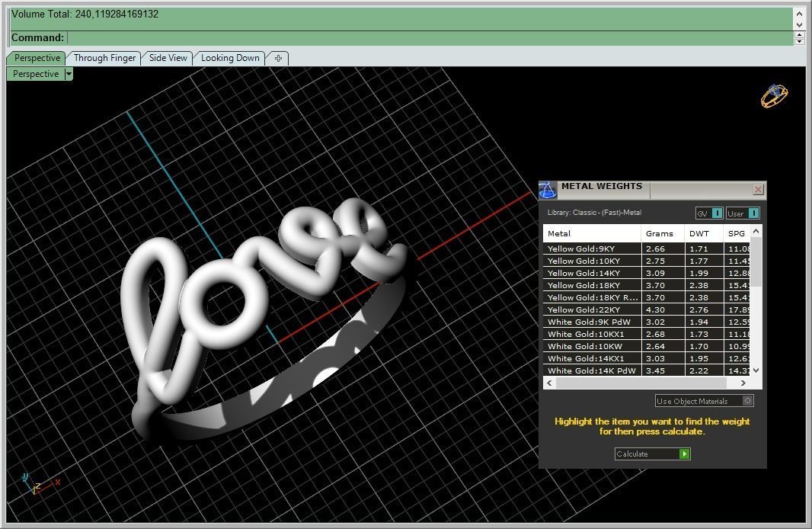This screenshot has width=812, height=529.
Task: Click the 3.45 grams value
Action: point(655,370)
